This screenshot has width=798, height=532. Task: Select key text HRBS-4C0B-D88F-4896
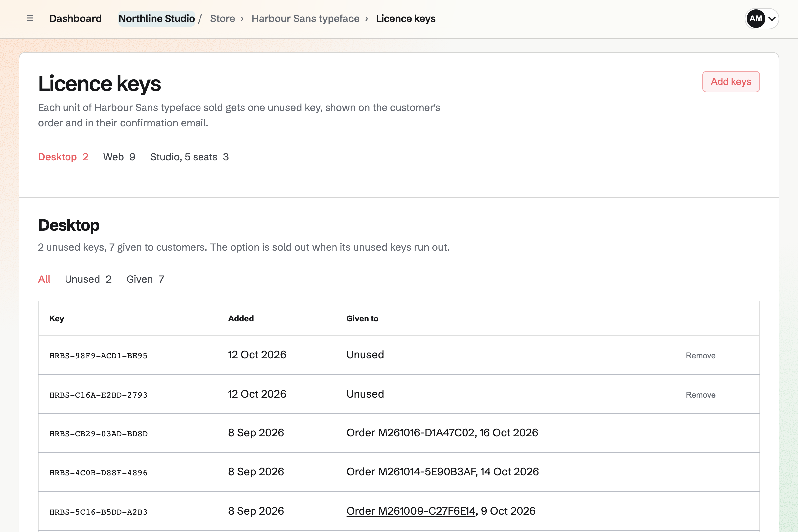tap(98, 472)
